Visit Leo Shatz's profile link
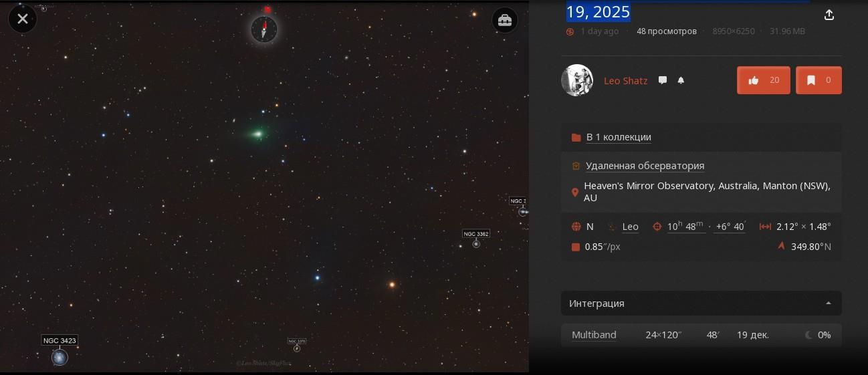 625,81
